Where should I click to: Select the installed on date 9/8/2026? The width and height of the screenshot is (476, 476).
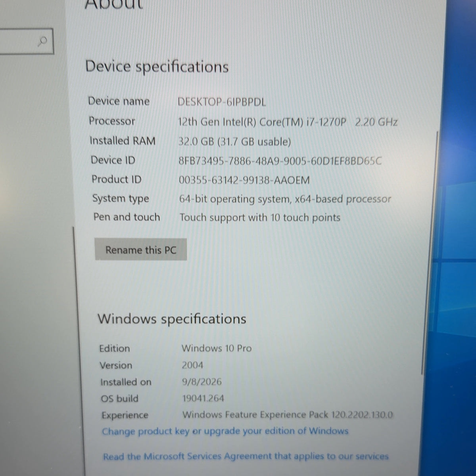coord(202,382)
